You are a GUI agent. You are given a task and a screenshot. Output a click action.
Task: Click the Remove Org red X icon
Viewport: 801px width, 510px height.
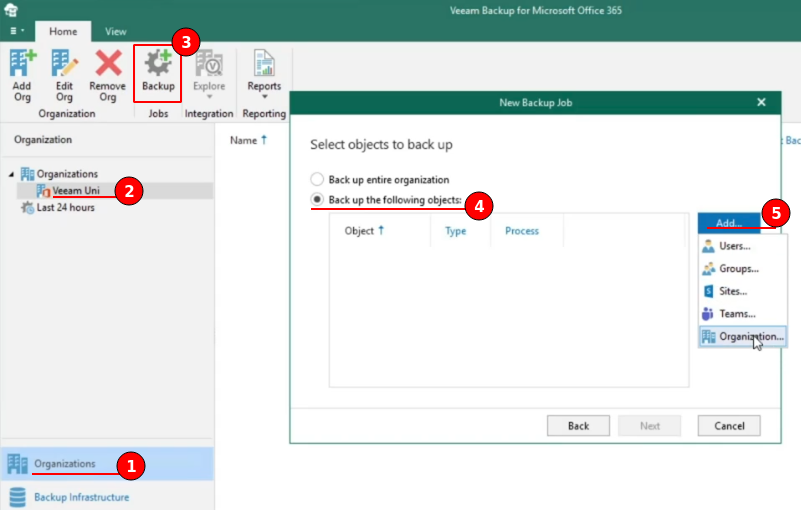pos(108,63)
